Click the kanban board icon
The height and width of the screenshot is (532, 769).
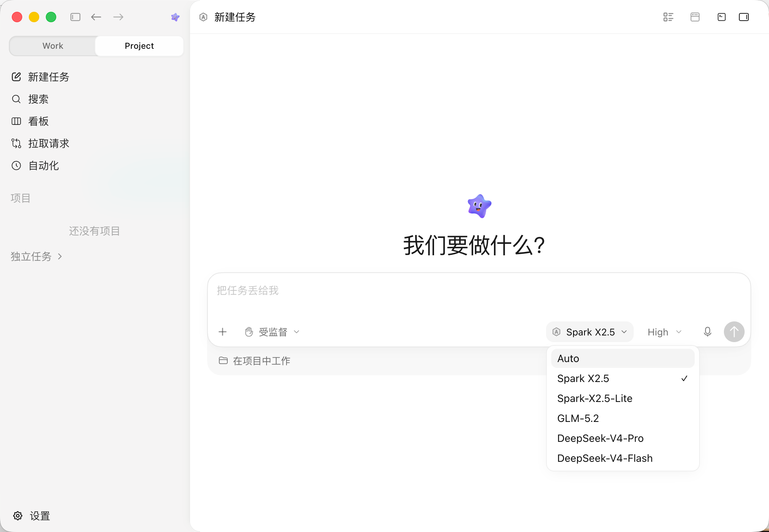point(16,121)
